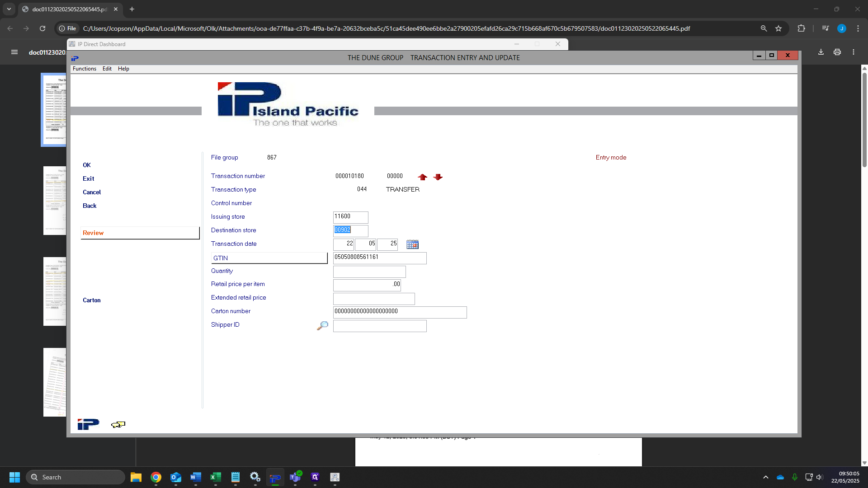The image size is (868, 488).
Task: Click the Transaction date month field
Action: coord(366,244)
